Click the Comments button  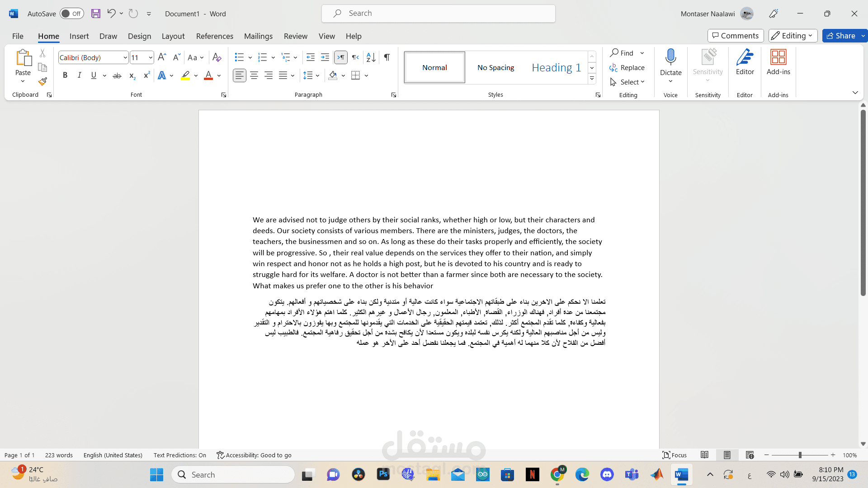coord(735,36)
